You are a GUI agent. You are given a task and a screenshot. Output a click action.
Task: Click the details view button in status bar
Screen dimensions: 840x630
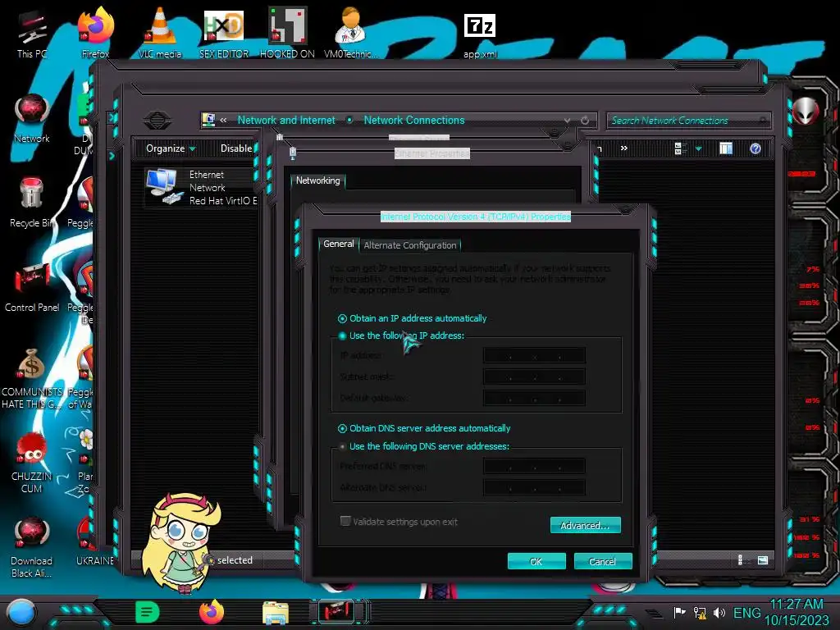(742, 560)
